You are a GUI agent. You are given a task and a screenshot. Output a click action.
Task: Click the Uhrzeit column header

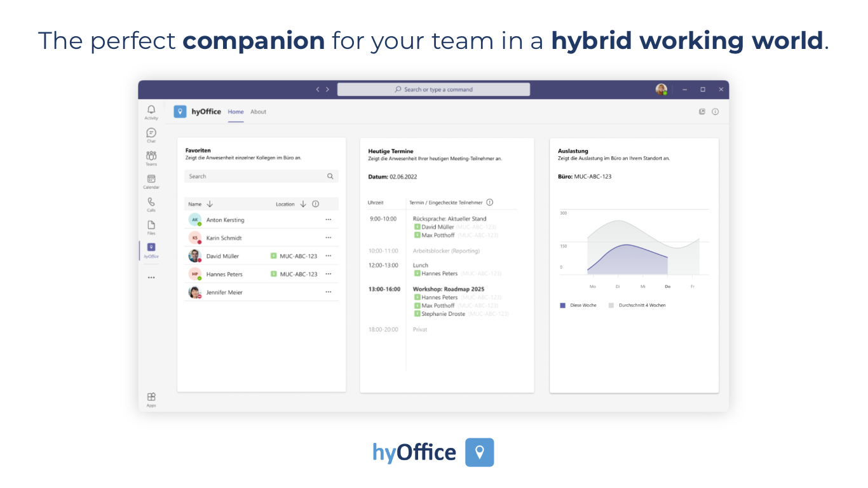376,203
